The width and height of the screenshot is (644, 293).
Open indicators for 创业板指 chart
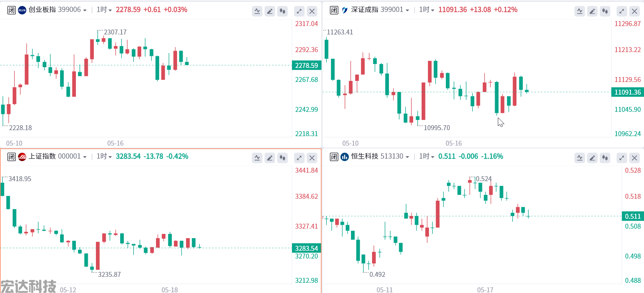click(x=257, y=11)
